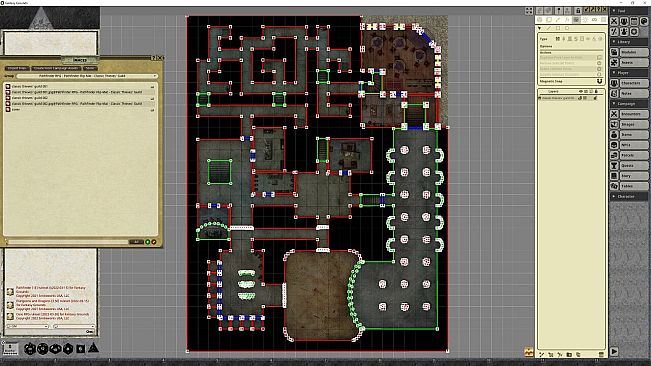This screenshot has height=366, width=651.
Task: Click the Quests chalice sidebar icon
Action: point(614,165)
